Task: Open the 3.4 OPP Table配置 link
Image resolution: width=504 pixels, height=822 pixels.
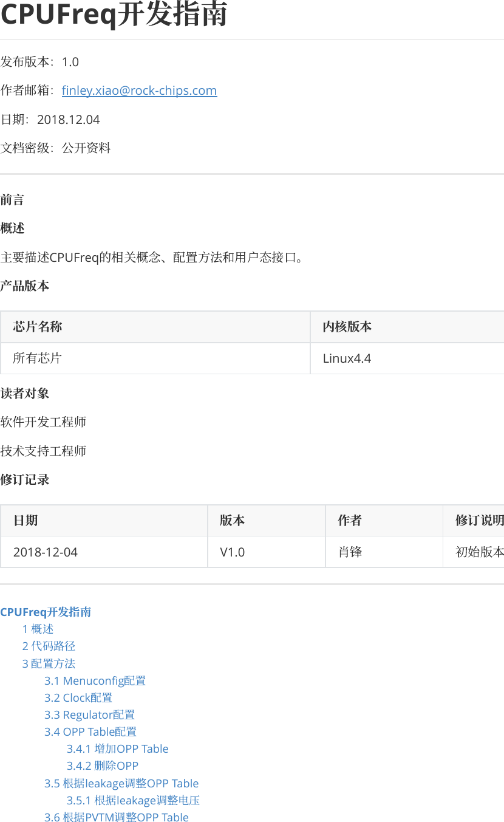Action: coord(90,731)
